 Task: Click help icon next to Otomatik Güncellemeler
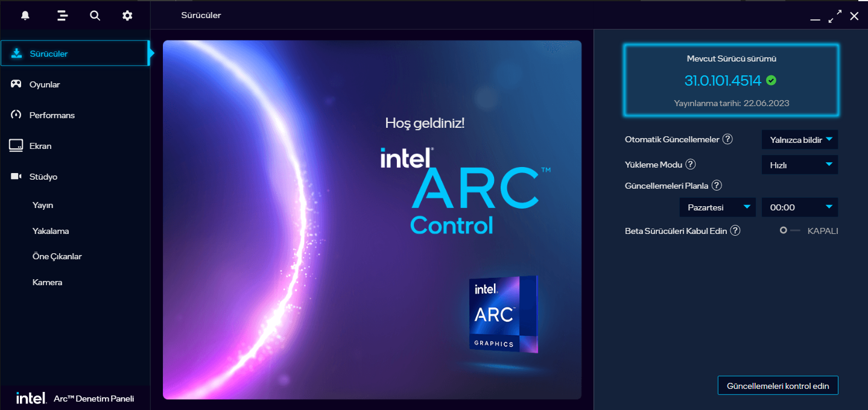[727, 139]
